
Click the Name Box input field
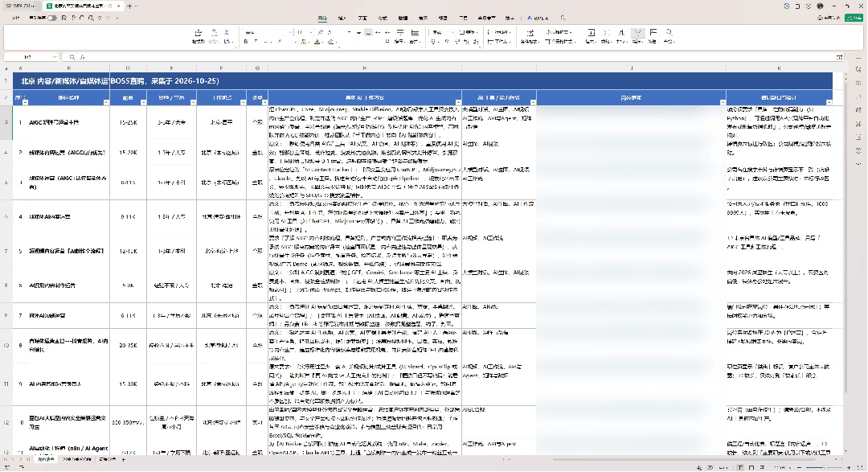[28, 57]
